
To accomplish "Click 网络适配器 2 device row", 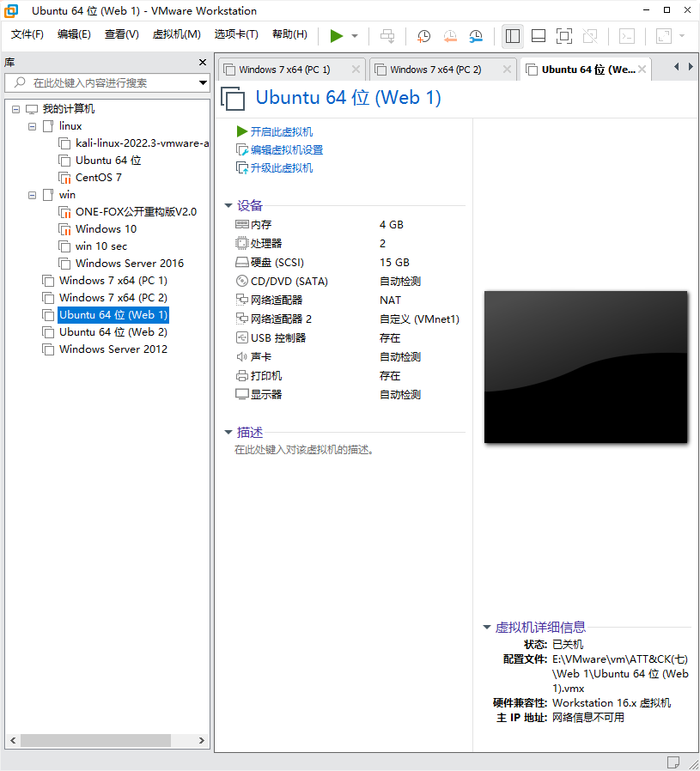I will [x=350, y=319].
